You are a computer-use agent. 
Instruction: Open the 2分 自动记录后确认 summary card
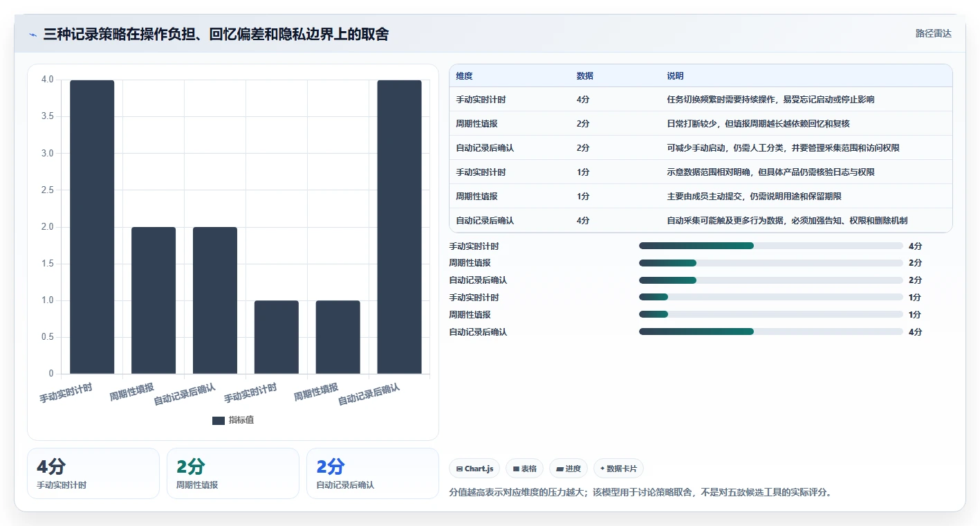[x=373, y=473]
